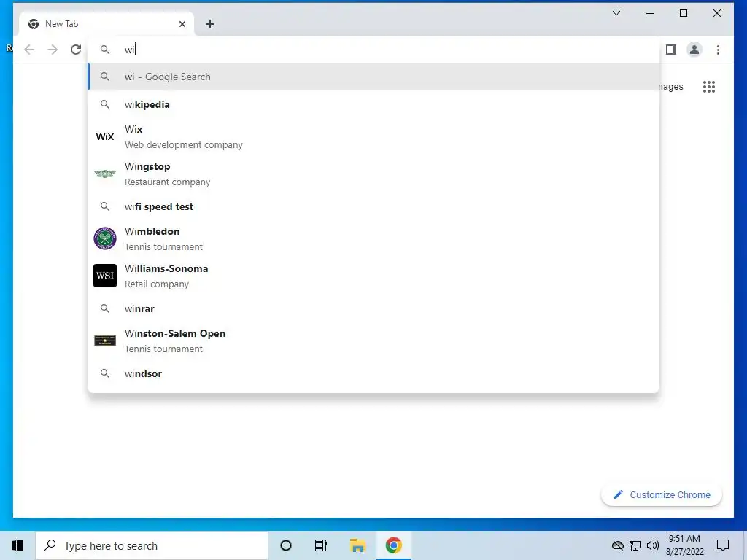Expand the tab search chevron
The height and width of the screenshot is (560, 747).
[616, 13]
